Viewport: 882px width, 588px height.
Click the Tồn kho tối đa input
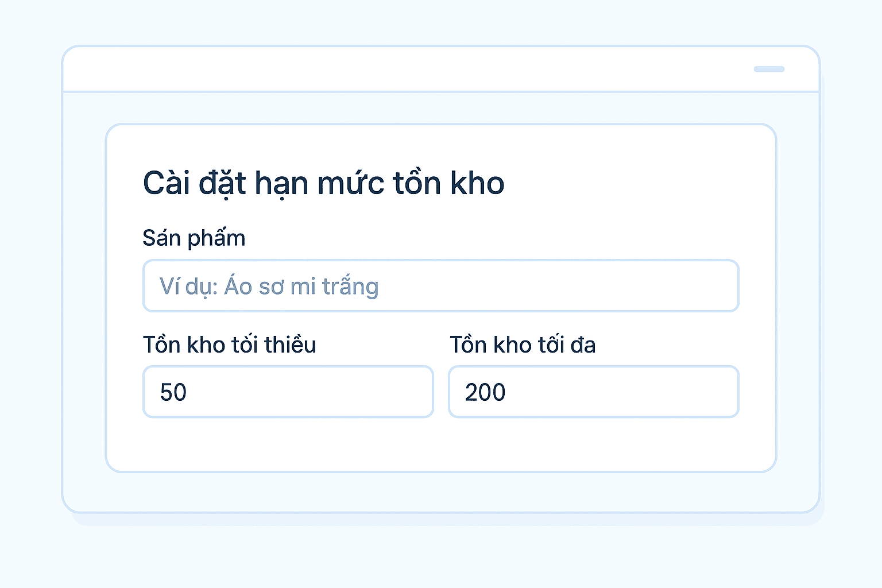[x=593, y=392]
